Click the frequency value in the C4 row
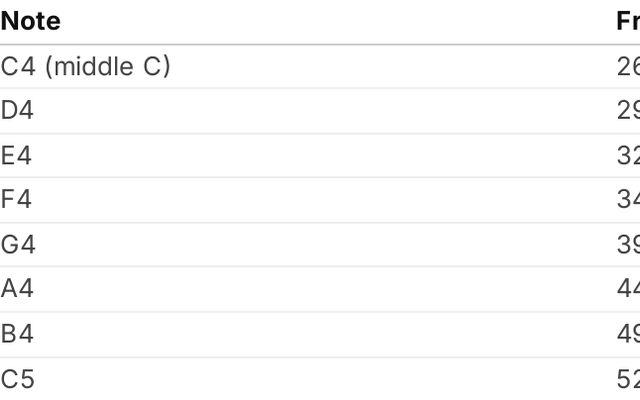The height and width of the screenshot is (400, 640). (629, 67)
